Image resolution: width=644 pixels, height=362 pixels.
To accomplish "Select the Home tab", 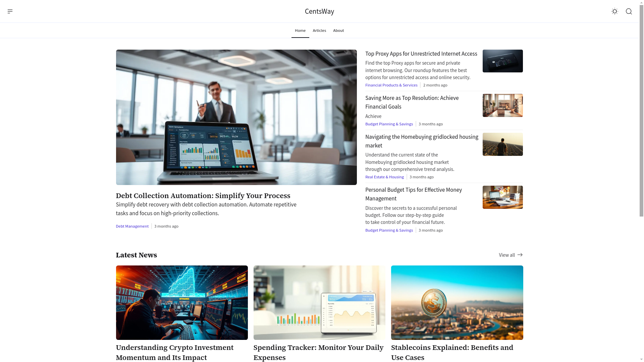I will [300, 31].
